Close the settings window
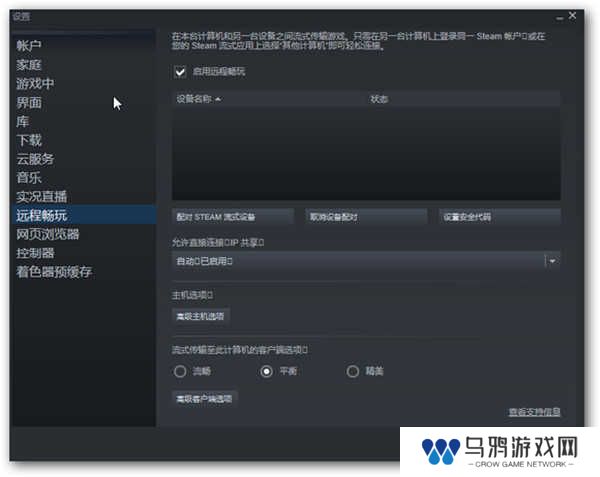The height and width of the screenshot is (477, 600). click(x=572, y=15)
